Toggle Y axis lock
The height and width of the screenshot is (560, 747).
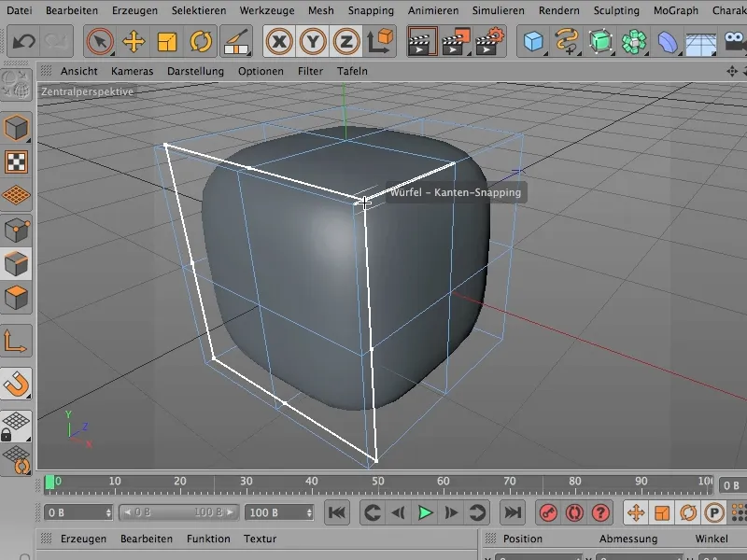click(313, 41)
